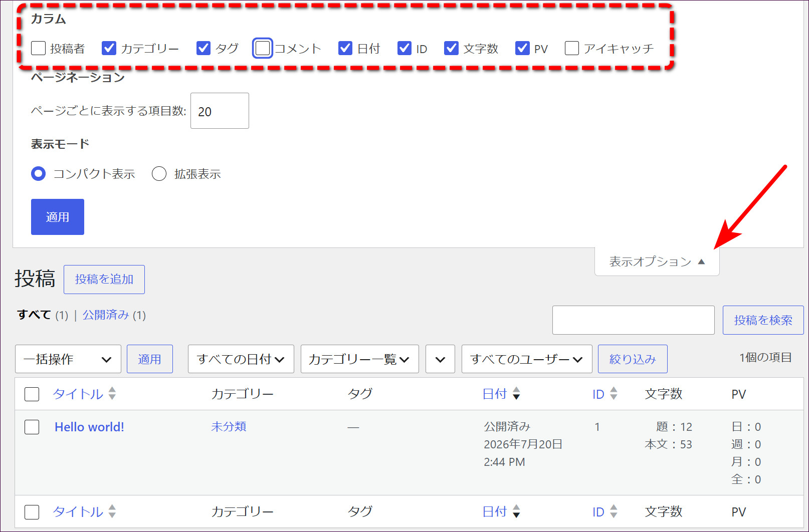Select the コンパクト表示 radio button
809x532 pixels.
pyautogui.click(x=39, y=174)
